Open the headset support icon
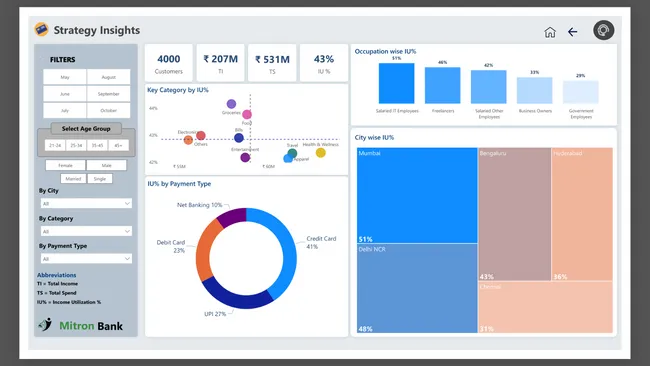The image size is (650, 366). [x=604, y=30]
